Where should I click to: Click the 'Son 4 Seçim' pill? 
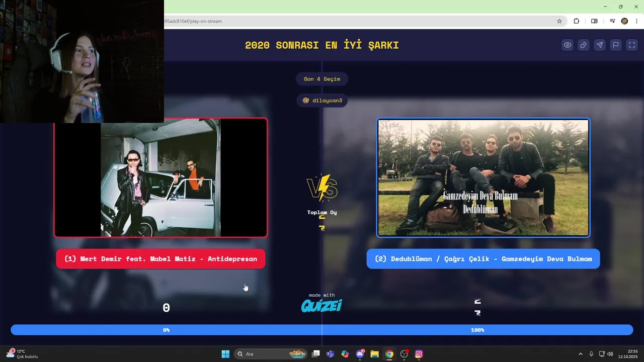(322, 79)
